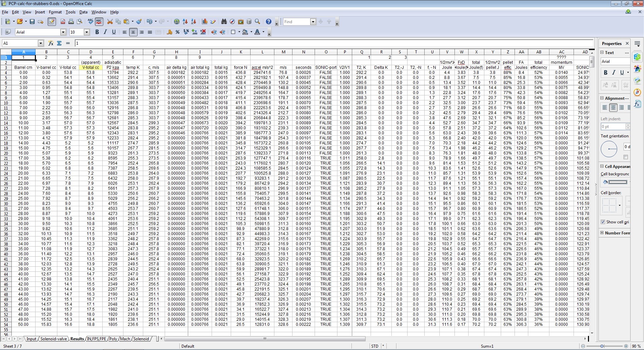Open sidebar Styles and Formatting icon
The width and height of the screenshot is (644, 350).
click(637, 69)
